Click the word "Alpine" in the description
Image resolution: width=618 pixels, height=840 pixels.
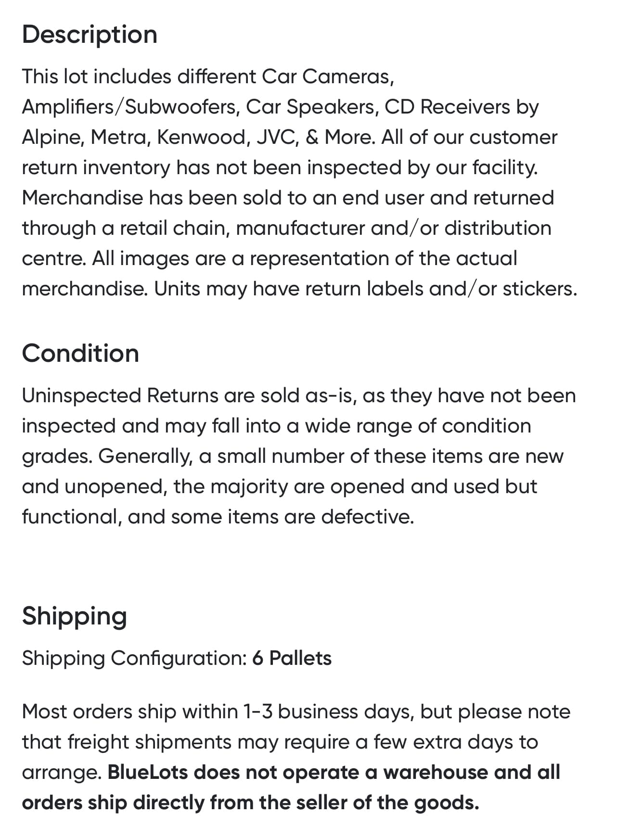click(x=52, y=138)
